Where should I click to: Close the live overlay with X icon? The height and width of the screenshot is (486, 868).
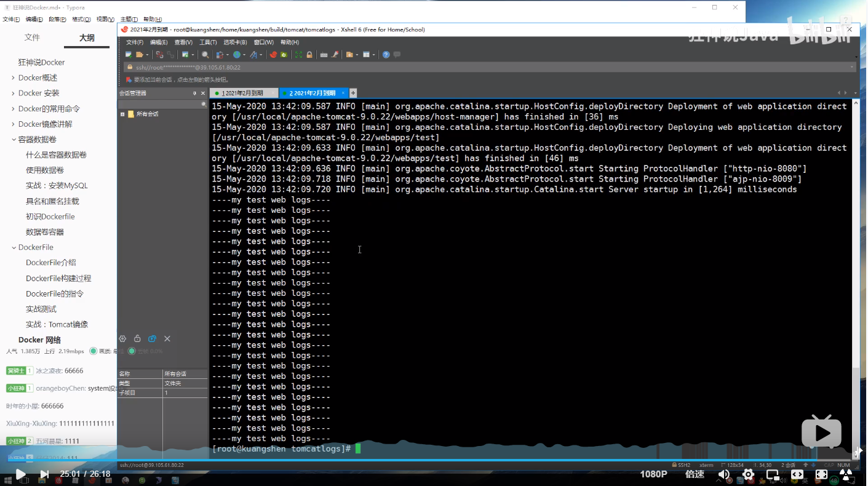[x=167, y=338]
